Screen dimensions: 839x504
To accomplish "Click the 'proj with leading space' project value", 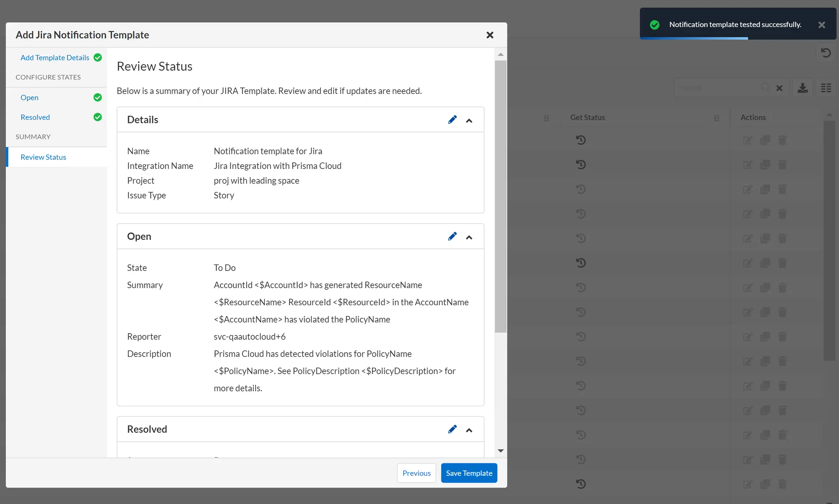I will point(256,181).
